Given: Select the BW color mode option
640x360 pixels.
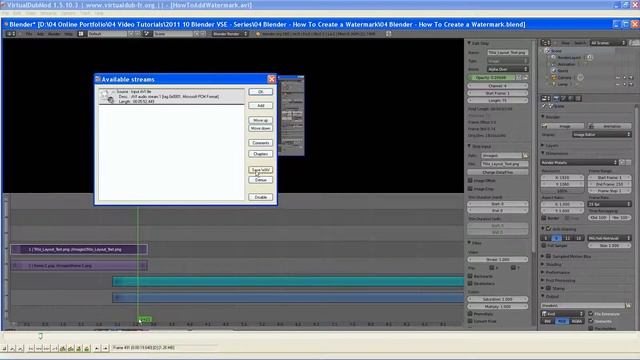Looking at the screenshot, I should [548, 321].
